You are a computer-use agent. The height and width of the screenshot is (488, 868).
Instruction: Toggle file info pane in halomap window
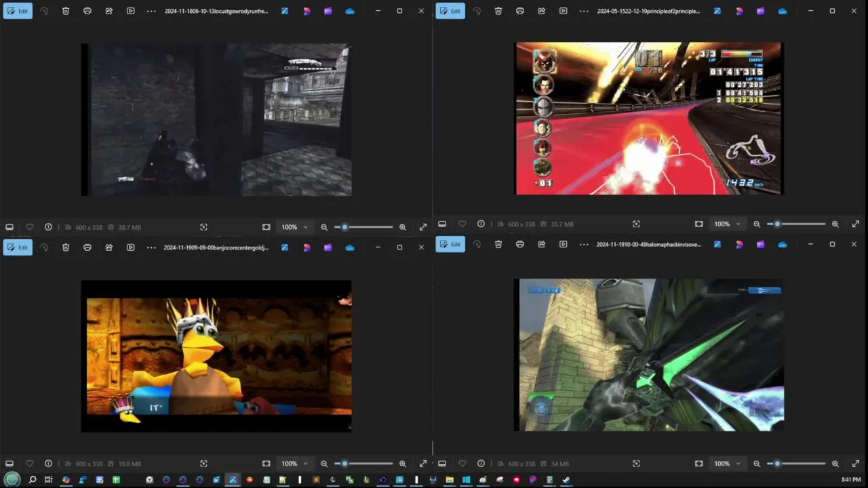coord(481,464)
